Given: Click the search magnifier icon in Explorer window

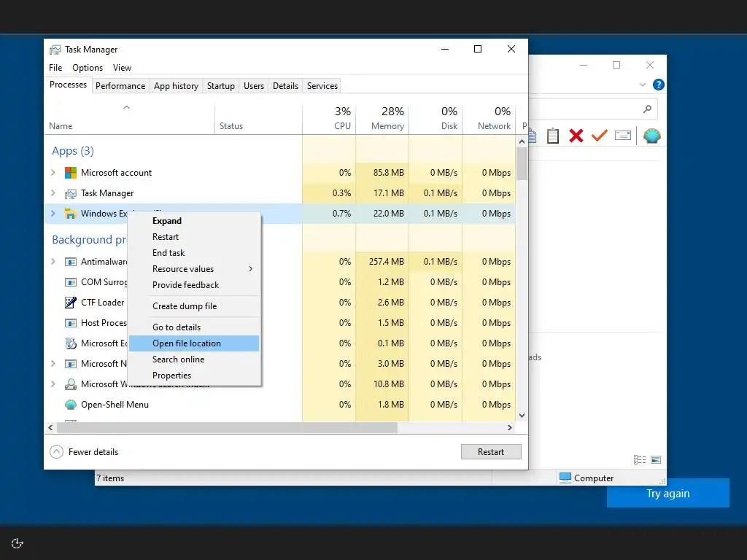Looking at the screenshot, I should (x=647, y=109).
